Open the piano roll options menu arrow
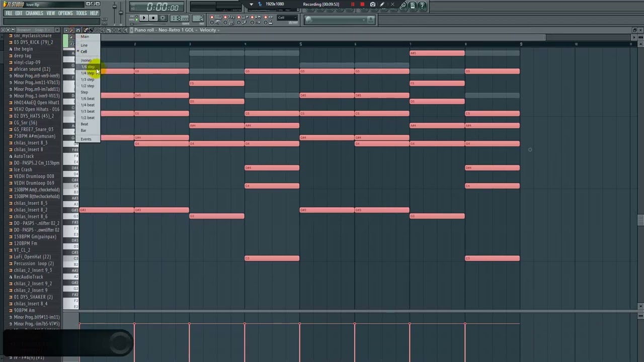This screenshot has height=362, width=644. [x=66, y=30]
